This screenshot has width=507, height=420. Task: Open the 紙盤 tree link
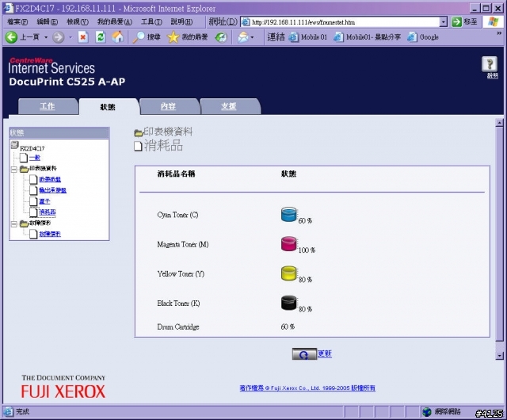[50, 179]
